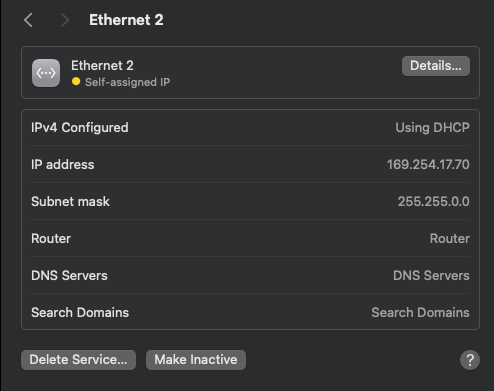Click the Ethernet 2 page title
The height and width of the screenshot is (391, 494).
[x=126, y=20]
